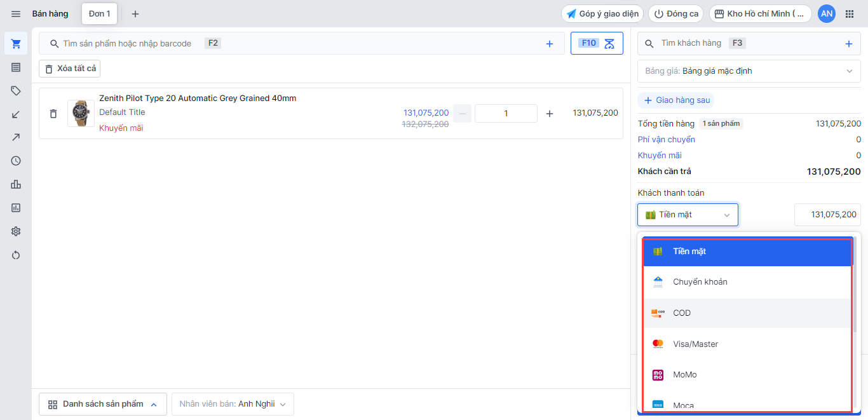
Task: Click the Góp ý giao diện button
Action: 602,14
